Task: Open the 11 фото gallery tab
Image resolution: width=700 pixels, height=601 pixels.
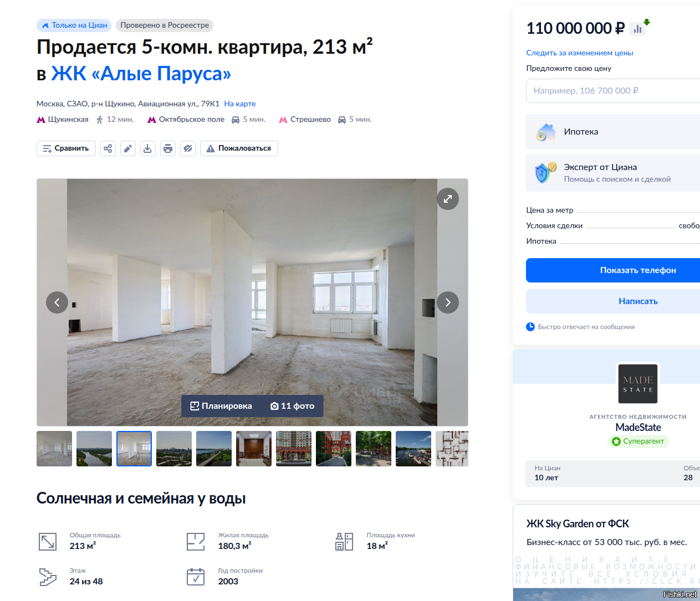Action: pyautogui.click(x=293, y=406)
